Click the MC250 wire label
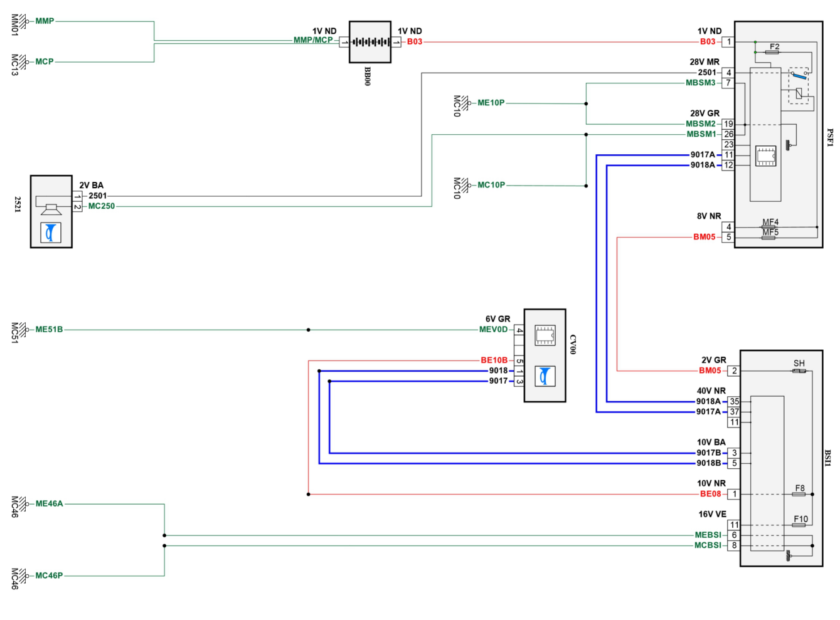Screen dimensions: 840x620 coord(102,206)
